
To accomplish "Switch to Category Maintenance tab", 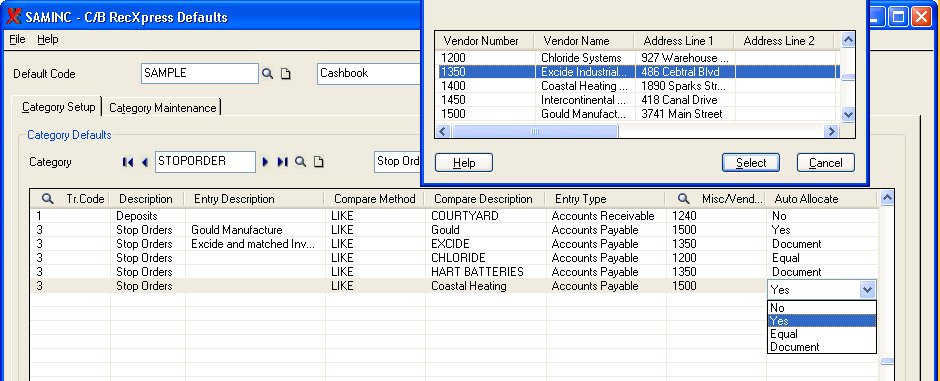I will [x=162, y=108].
